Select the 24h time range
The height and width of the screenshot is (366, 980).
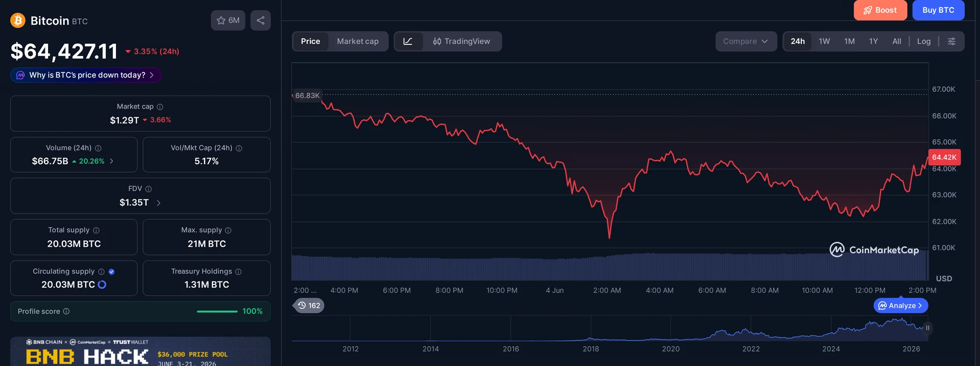tap(798, 41)
